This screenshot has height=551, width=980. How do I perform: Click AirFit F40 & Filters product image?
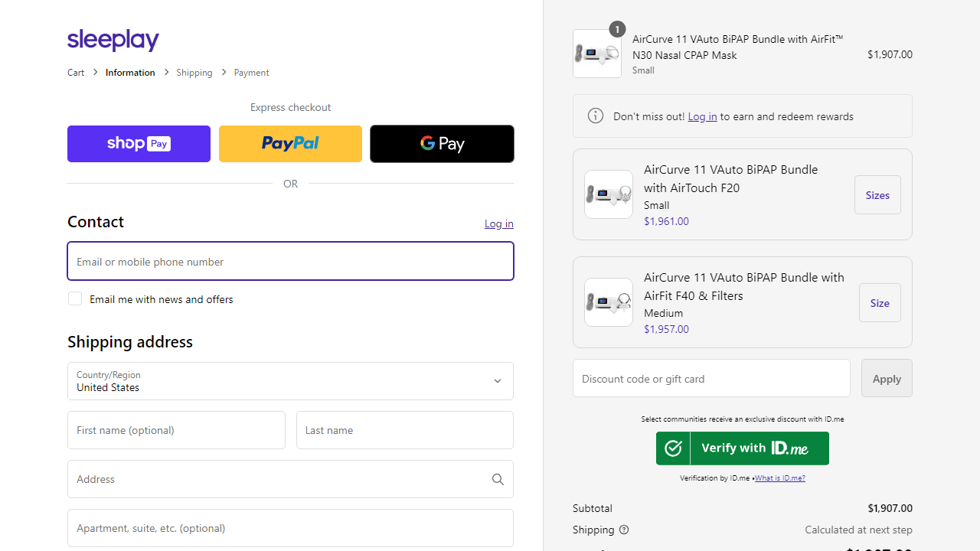(609, 302)
